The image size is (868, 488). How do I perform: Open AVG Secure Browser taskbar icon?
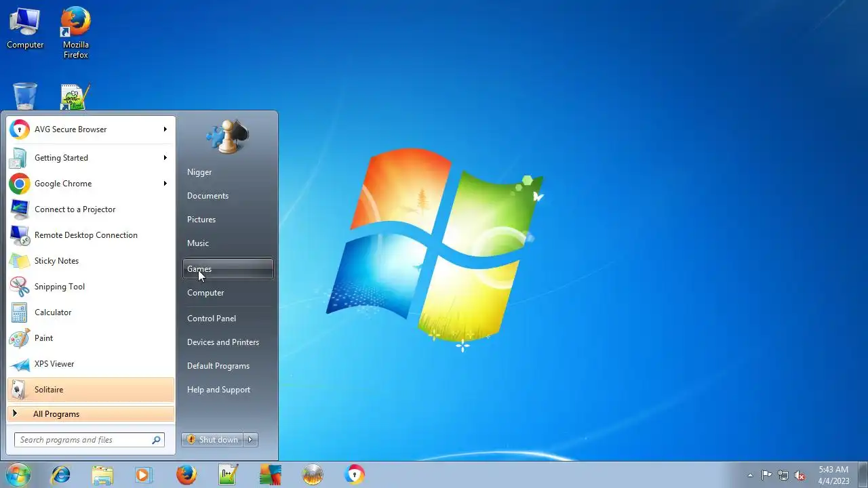[x=355, y=474]
